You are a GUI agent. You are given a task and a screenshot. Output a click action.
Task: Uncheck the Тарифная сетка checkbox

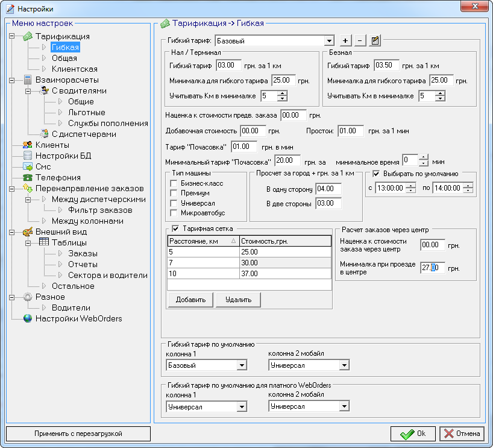(175, 228)
